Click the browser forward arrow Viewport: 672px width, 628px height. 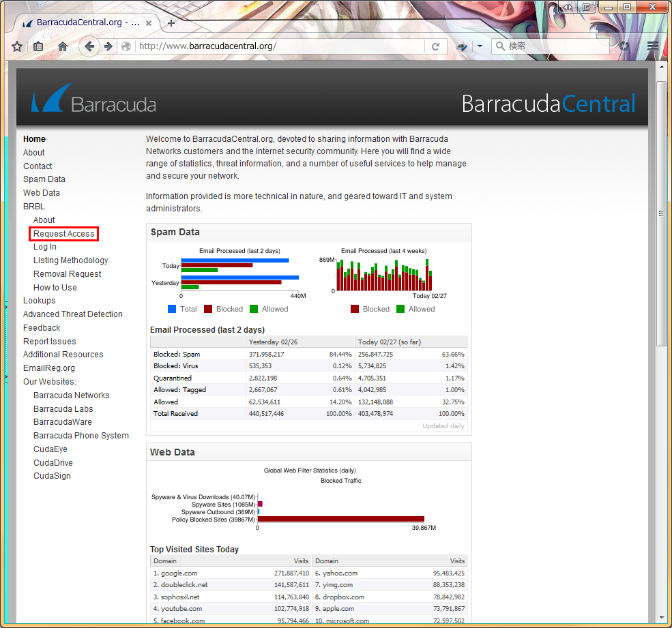108,46
